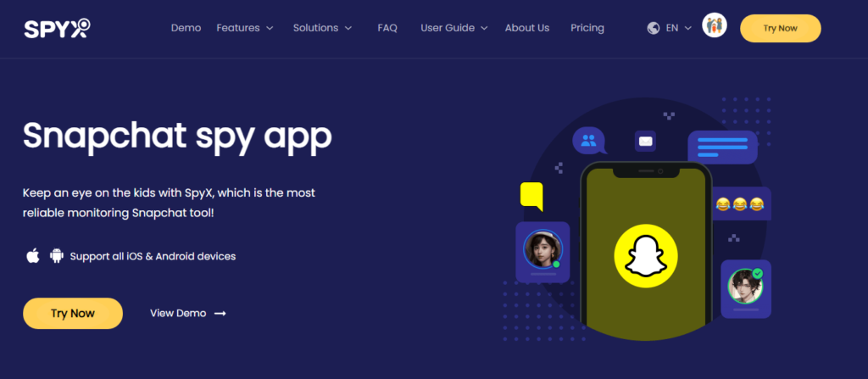Open the FAQ page
The height and width of the screenshot is (379, 868).
[x=387, y=28]
